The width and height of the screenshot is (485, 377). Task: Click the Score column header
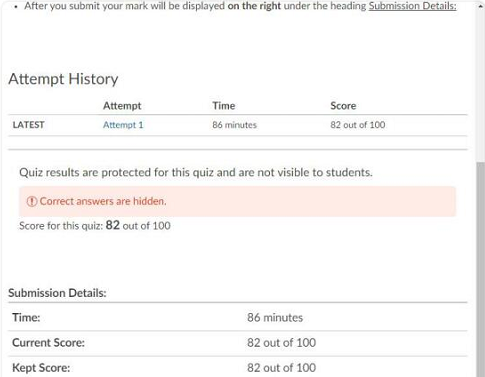tap(343, 106)
